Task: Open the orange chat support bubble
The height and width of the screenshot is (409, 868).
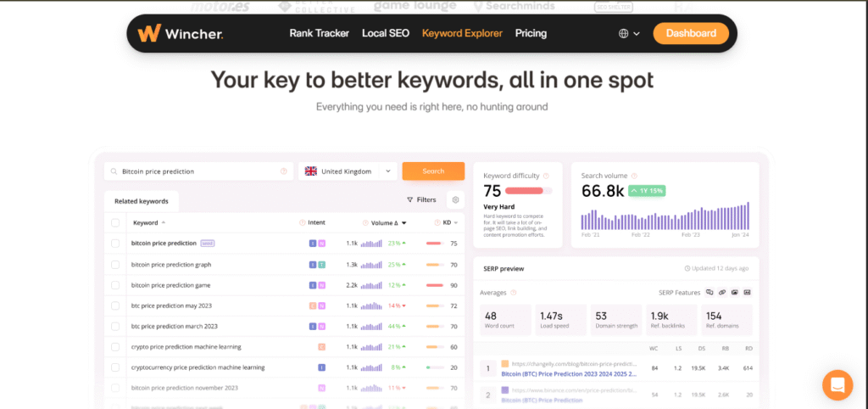Action: coord(837,384)
